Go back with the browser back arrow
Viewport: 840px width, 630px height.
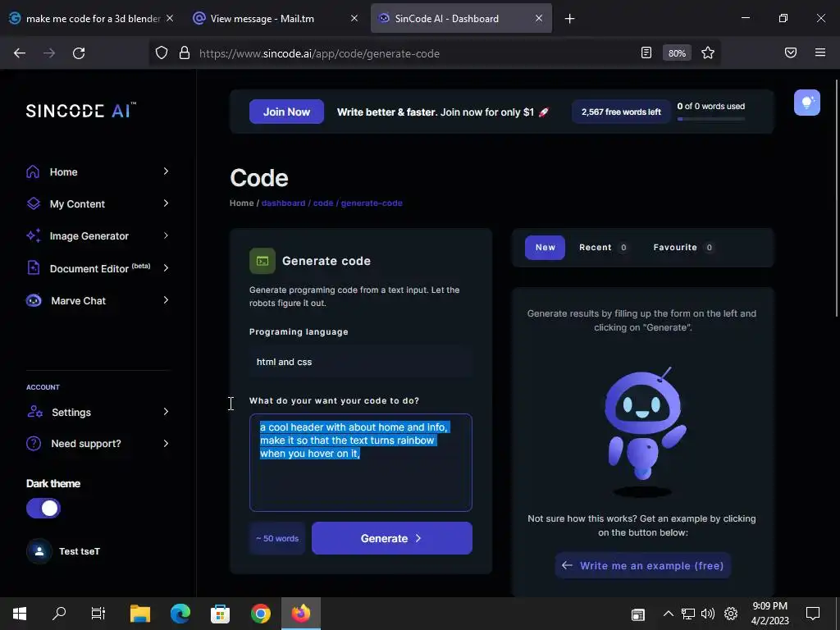click(20, 53)
